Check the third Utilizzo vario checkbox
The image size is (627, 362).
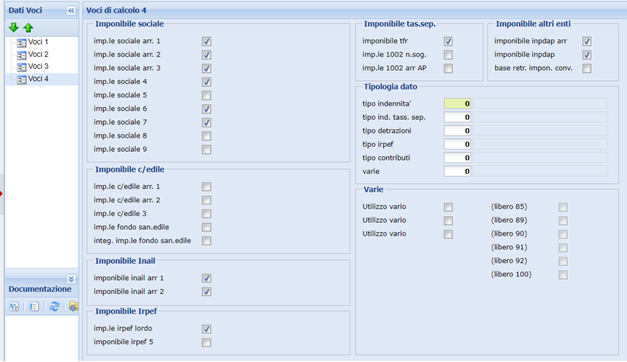[448, 234]
